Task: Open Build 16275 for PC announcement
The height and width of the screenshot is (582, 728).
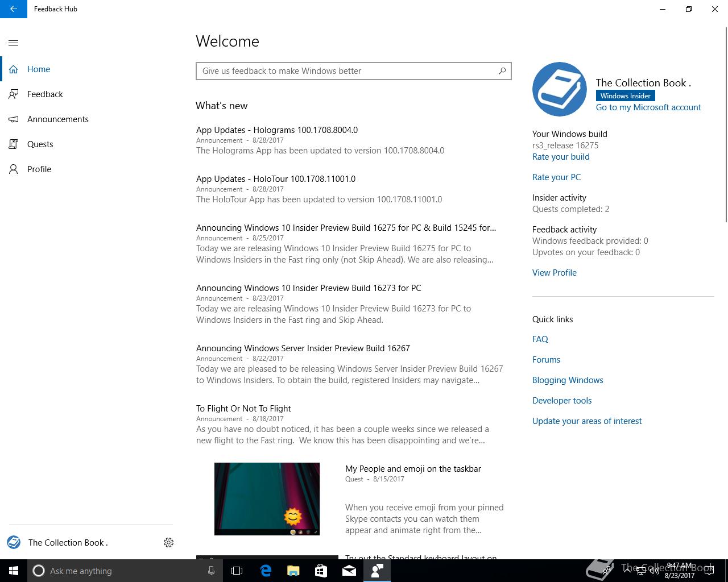Action: 346,228
